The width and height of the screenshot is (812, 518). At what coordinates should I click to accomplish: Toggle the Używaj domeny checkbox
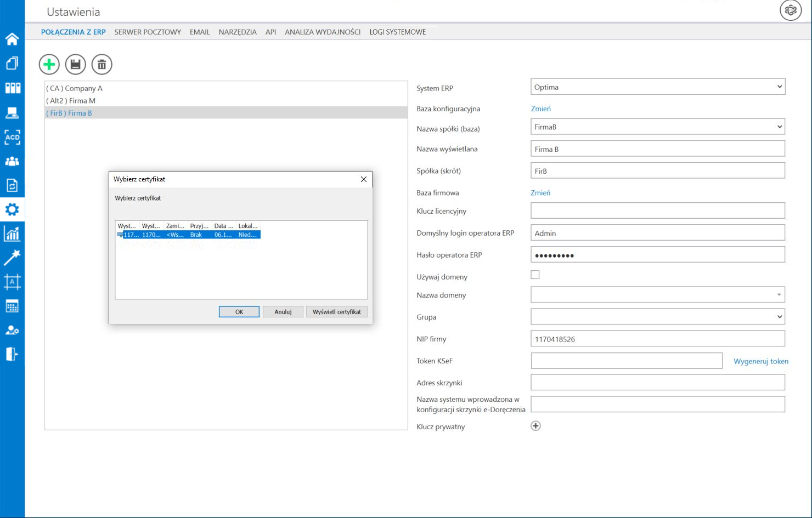coord(535,275)
